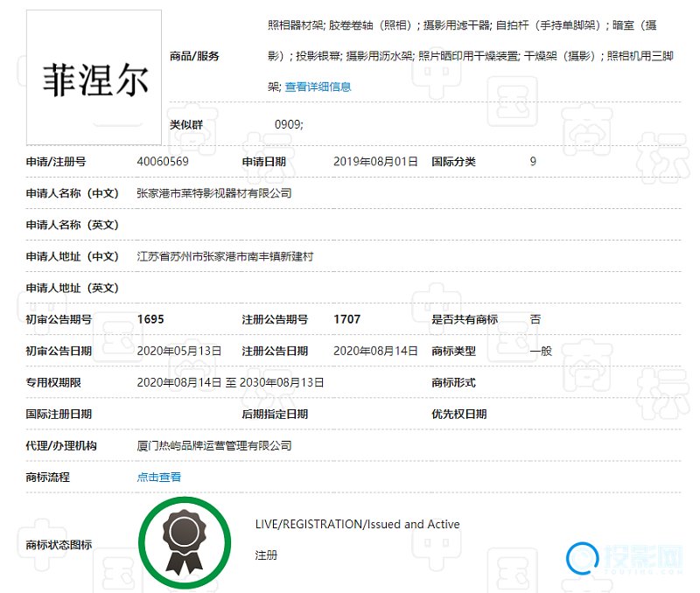Click the 优先权日期 field label
Image resolution: width=700 pixels, height=593 pixels.
click(458, 414)
